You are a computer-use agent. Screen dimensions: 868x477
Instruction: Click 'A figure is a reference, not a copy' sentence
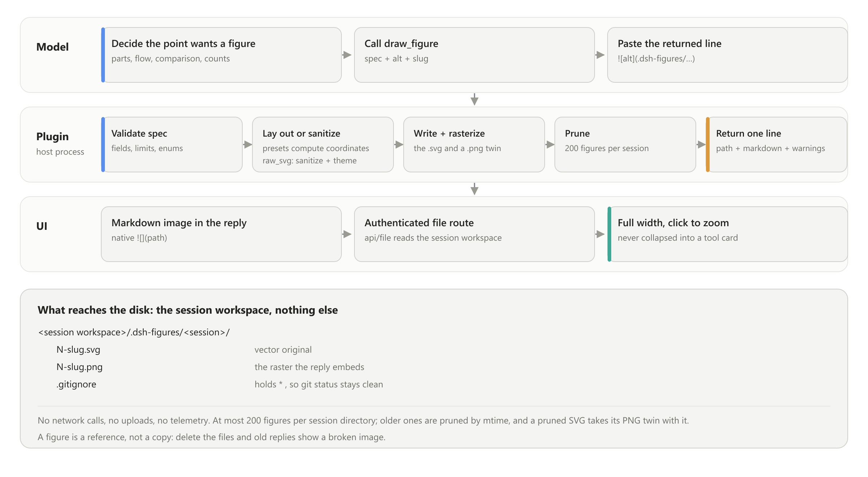[212, 437]
